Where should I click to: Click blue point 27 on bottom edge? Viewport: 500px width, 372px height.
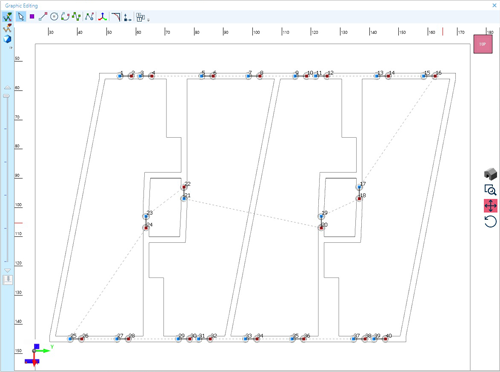click(x=117, y=339)
